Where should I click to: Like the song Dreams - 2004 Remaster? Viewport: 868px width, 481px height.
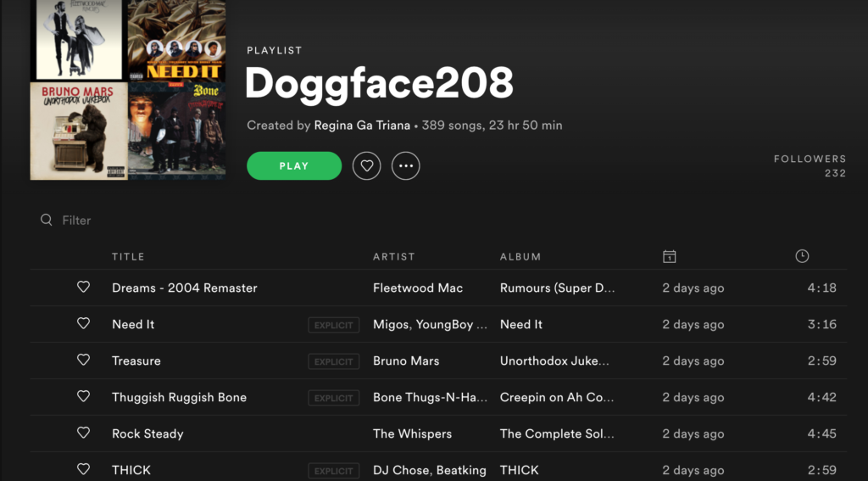[83, 287]
